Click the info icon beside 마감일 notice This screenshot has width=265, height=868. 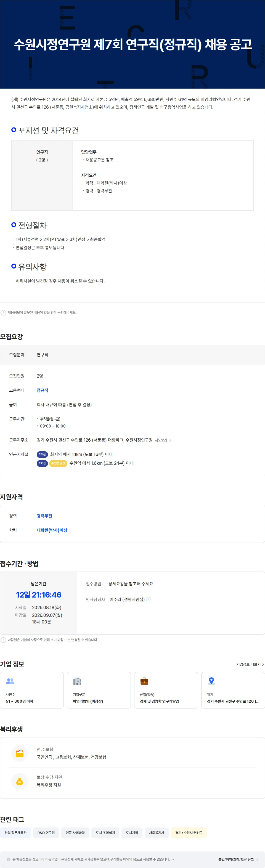tap(3, 639)
